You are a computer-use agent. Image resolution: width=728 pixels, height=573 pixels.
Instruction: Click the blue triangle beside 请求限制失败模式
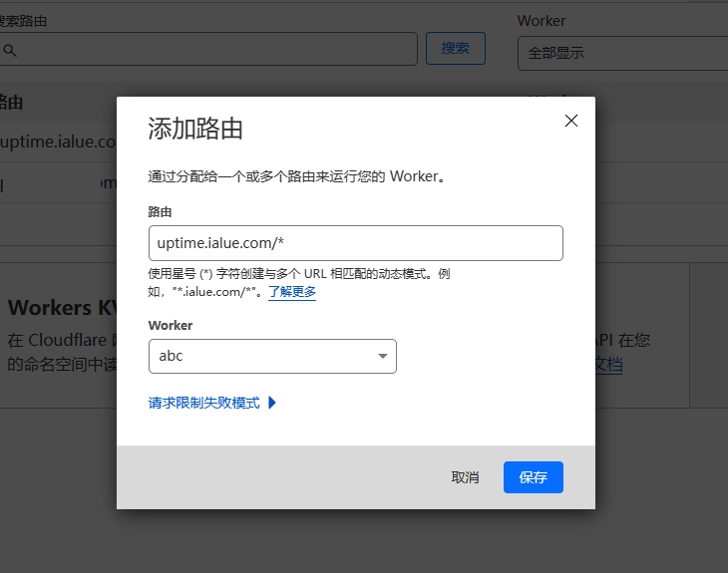coord(272,403)
